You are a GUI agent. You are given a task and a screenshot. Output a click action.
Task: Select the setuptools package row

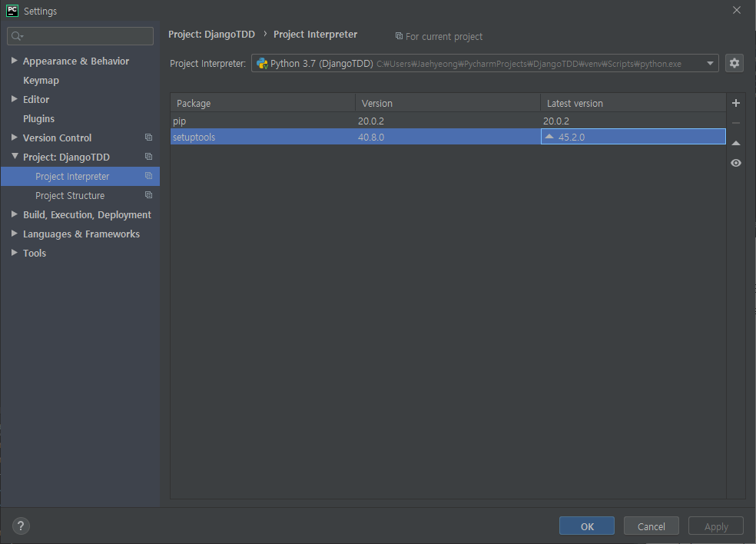(x=448, y=137)
